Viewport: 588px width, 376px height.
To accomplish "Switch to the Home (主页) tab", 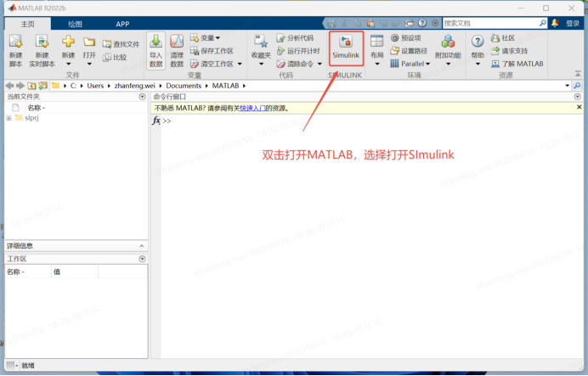I will coord(28,24).
